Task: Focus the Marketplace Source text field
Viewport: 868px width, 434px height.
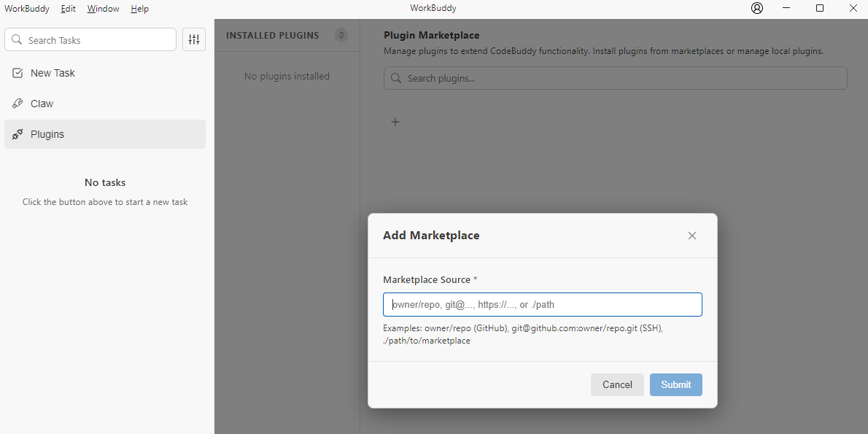Action: pos(542,305)
